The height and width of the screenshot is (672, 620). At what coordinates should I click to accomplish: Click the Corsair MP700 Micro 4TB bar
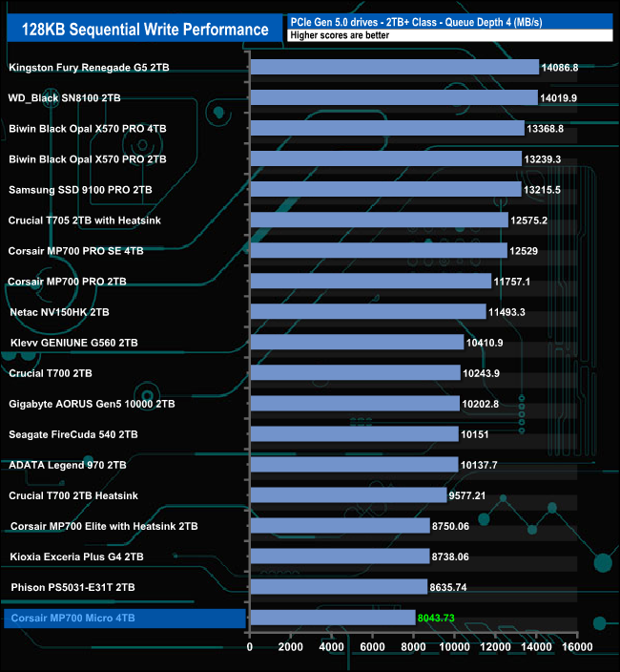tap(333, 618)
